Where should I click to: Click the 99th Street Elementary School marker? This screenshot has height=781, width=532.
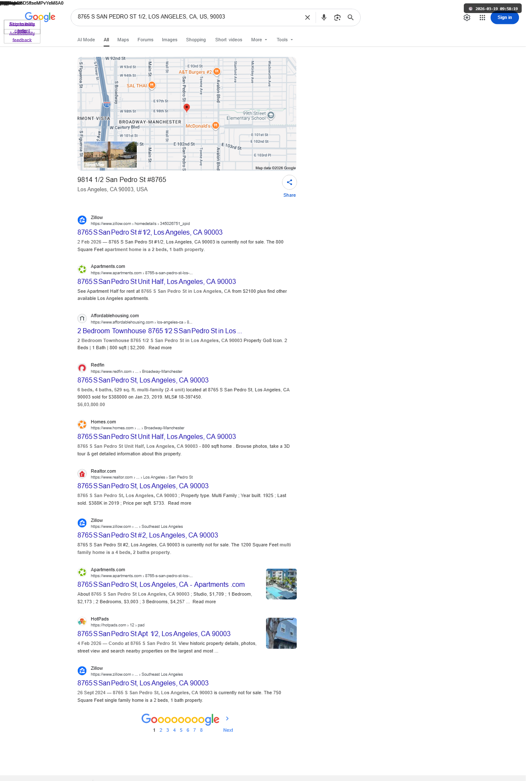271,115
